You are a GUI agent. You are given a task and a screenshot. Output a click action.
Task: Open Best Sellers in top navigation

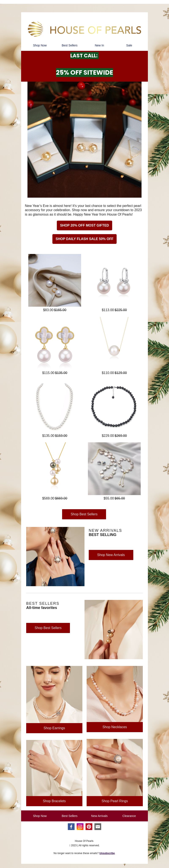pyautogui.click(x=70, y=46)
